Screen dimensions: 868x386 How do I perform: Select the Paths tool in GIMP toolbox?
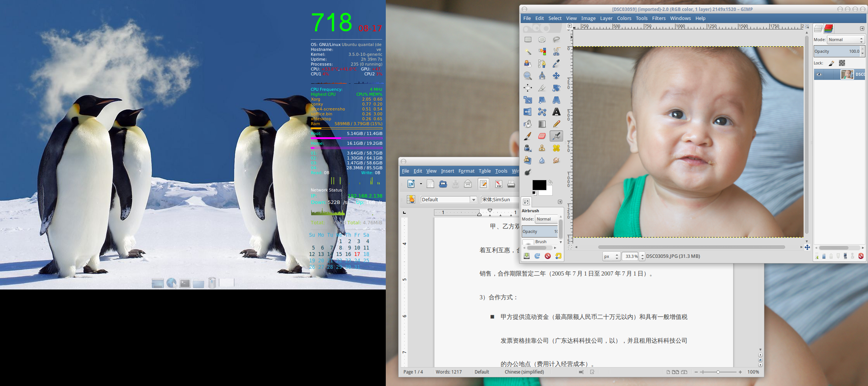pos(542,64)
